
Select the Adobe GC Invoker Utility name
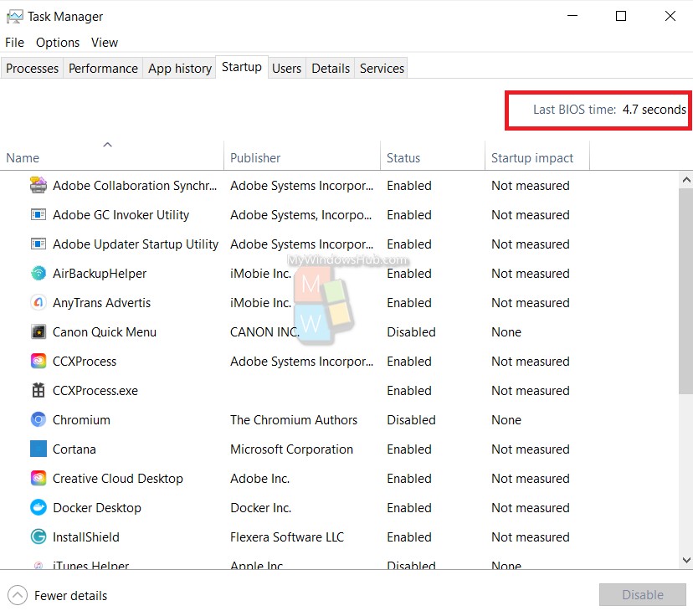pyautogui.click(x=121, y=215)
